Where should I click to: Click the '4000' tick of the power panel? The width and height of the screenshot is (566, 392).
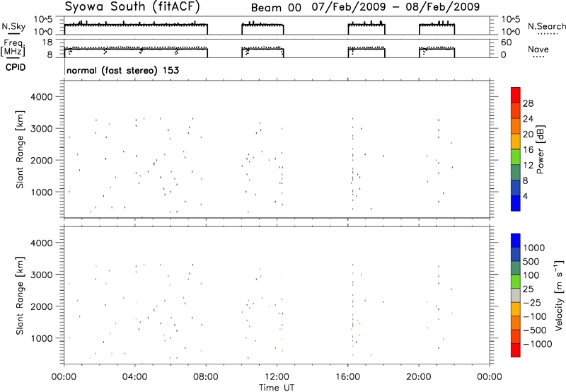point(42,97)
